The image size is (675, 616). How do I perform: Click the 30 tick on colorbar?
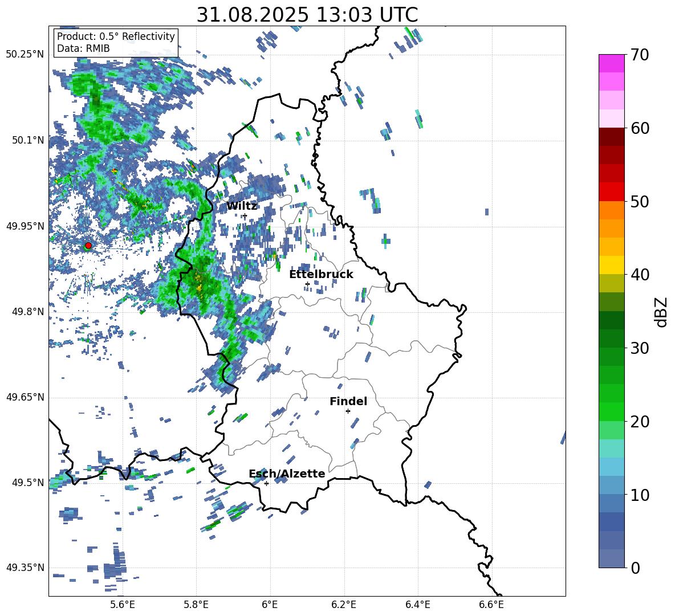(x=639, y=348)
